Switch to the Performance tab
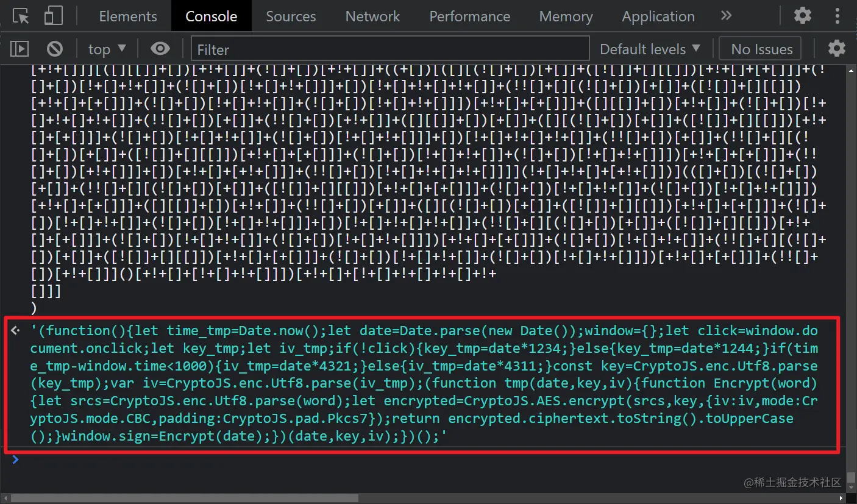The image size is (857, 504). (469, 16)
